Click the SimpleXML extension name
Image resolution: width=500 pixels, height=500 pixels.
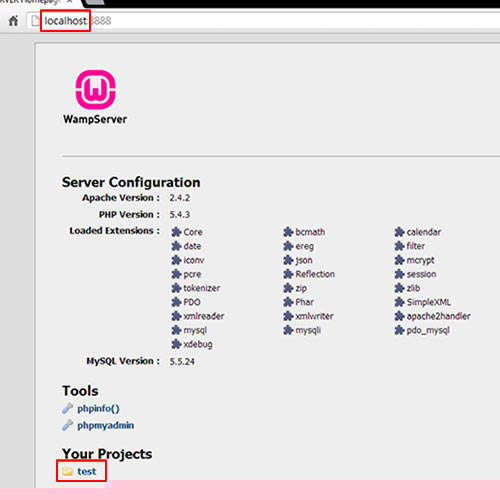[429, 302]
